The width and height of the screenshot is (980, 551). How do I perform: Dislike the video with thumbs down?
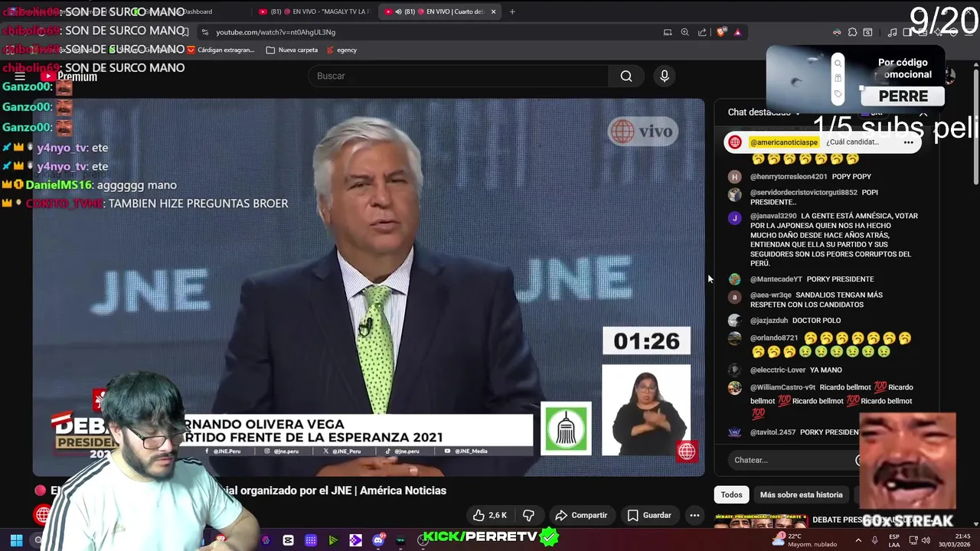[x=528, y=515]
